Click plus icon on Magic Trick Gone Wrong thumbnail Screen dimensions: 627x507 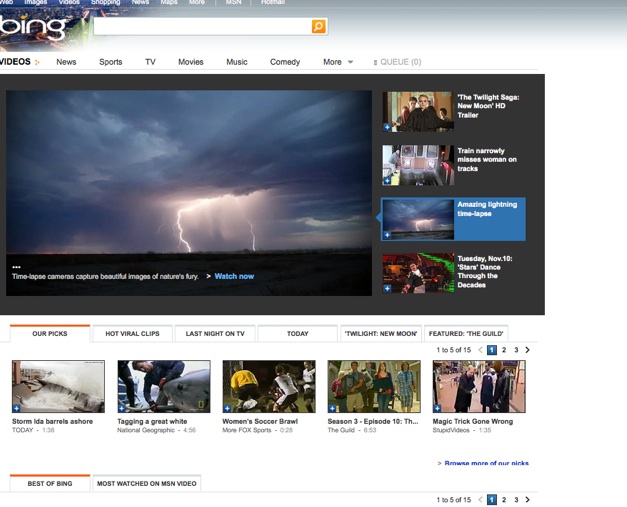tap(437, 408)
